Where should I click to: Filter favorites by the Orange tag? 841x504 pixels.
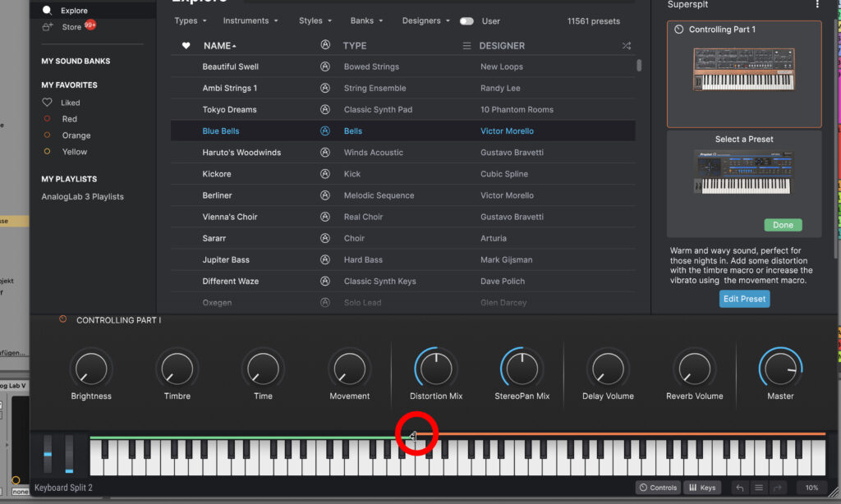(x=47, y=135)
